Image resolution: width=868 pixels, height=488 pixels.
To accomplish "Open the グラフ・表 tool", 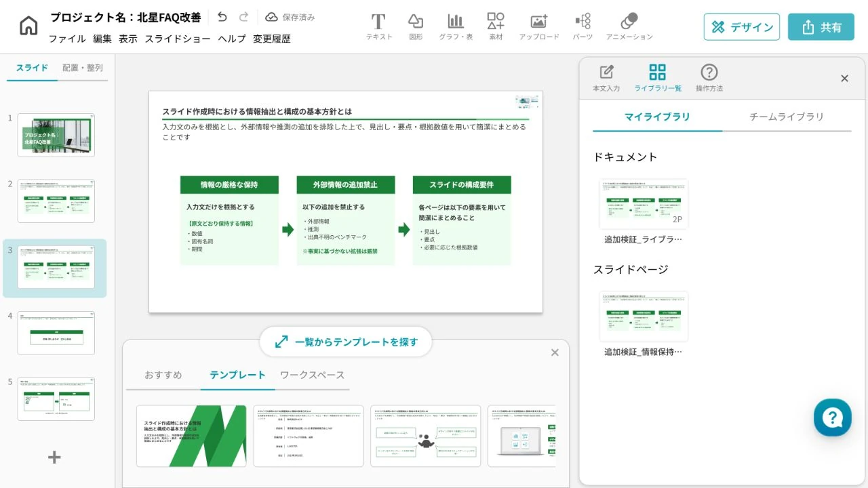I will click(456, 27).
